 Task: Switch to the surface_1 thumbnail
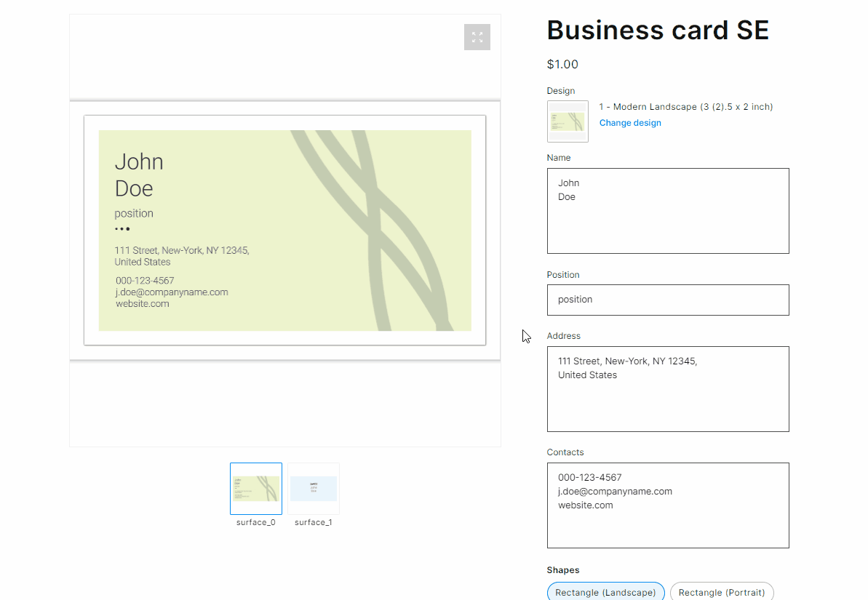pyautogui.click(x=314, y=489)
